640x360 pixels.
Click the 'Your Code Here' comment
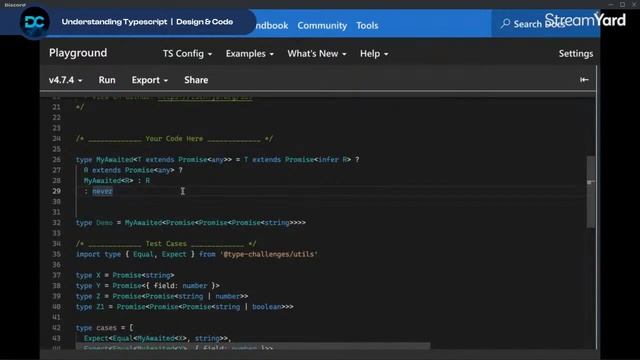(174, 139)
